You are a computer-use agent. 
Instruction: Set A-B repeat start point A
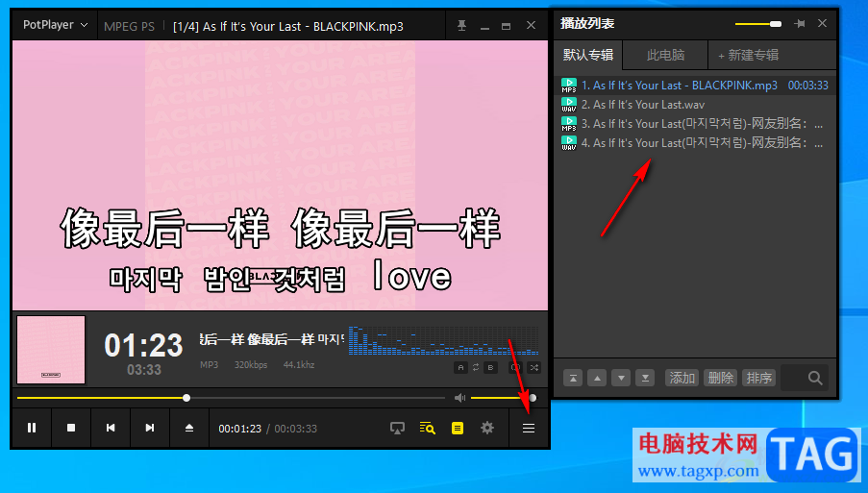pos(460,367)
